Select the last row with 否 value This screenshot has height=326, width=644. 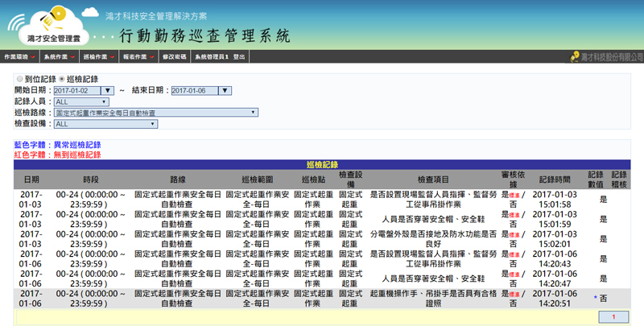(x=322, y=298)
